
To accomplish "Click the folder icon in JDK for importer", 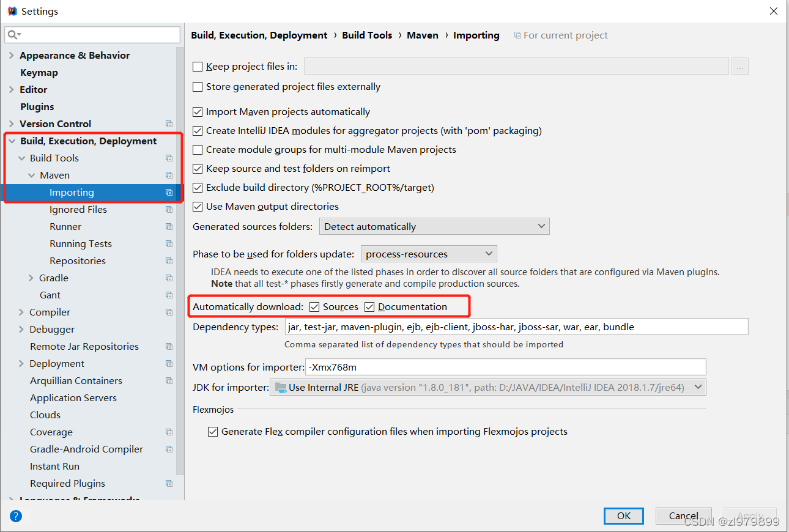I will pyautogui.click(x=281, y=387).
